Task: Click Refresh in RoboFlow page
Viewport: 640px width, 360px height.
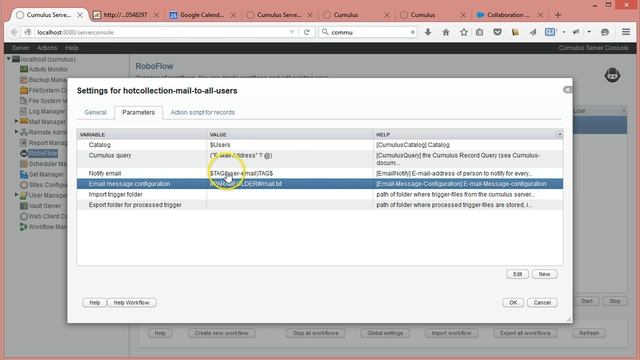Action: click(589, 333)
